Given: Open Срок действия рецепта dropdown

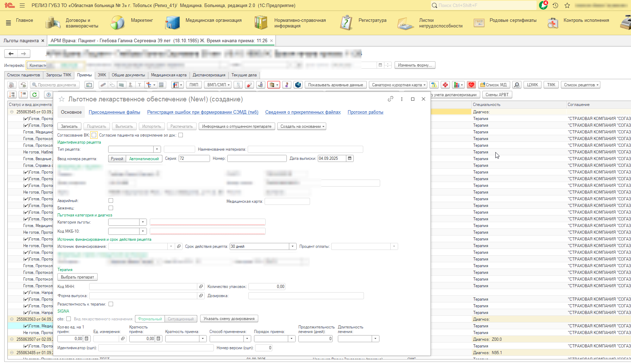Looking at the screenshot, I should pos(292,246).
